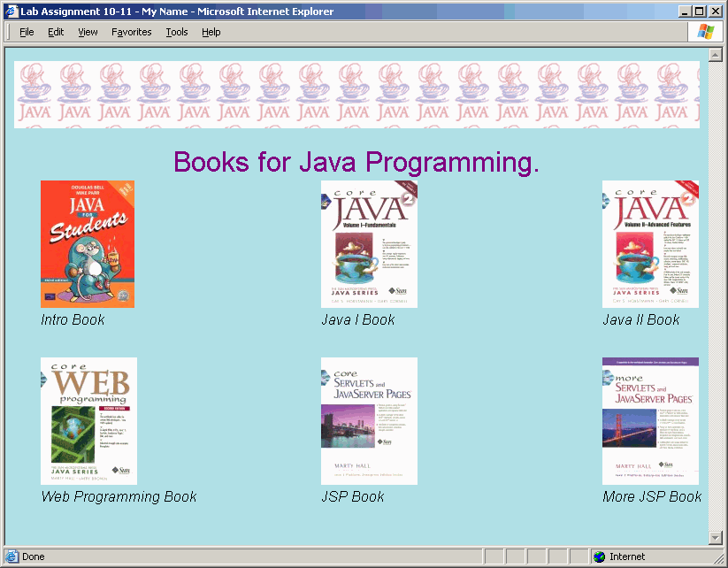
Task: Maximize the Internet Explorer window
Action: click(699, 12)
